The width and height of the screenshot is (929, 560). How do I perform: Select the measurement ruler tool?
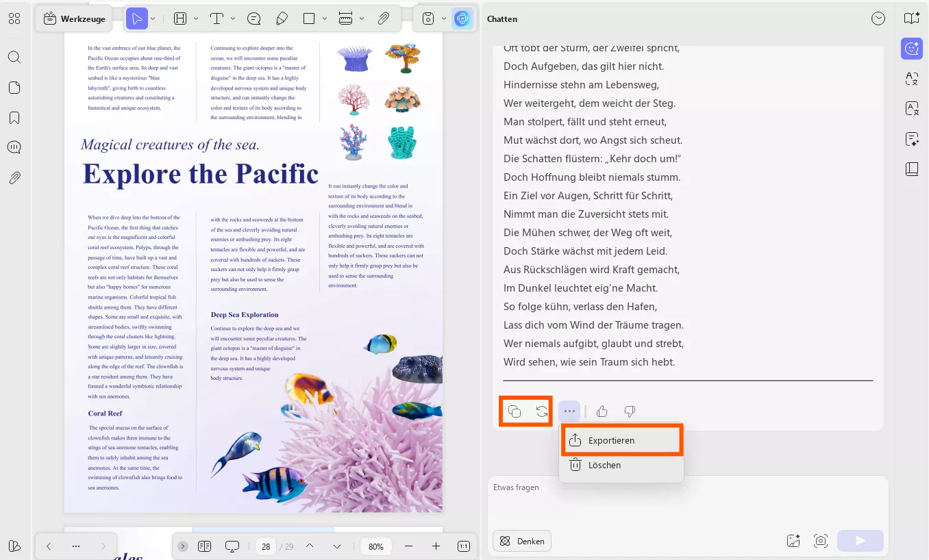pos(345,19)
